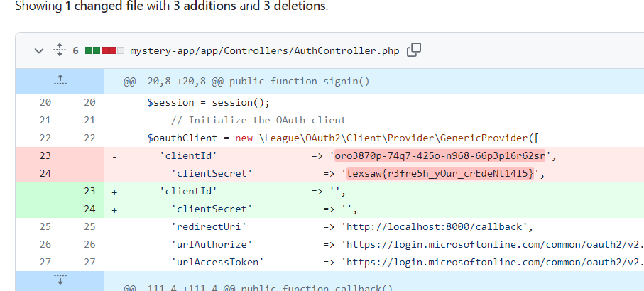Collapse the AuthController.php file diff
The width and height of the screenshot is (644, 291).
(x=39, y=50)
